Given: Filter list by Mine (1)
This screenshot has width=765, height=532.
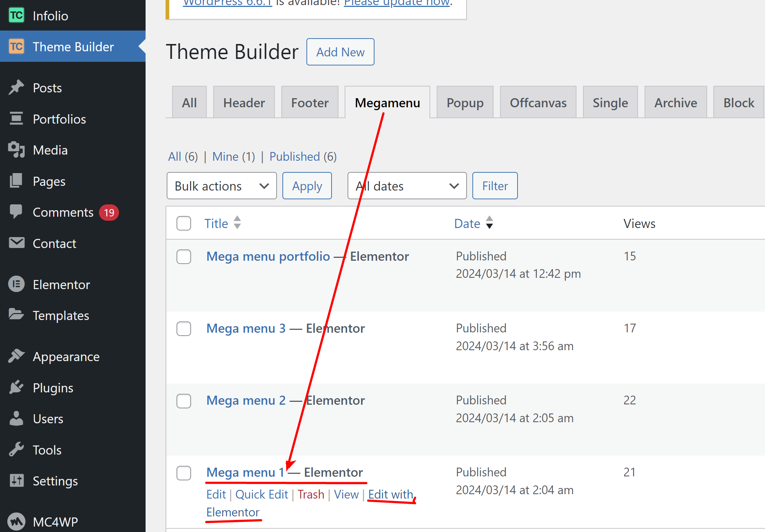Looking at the screenshot, I should point(234,156).
